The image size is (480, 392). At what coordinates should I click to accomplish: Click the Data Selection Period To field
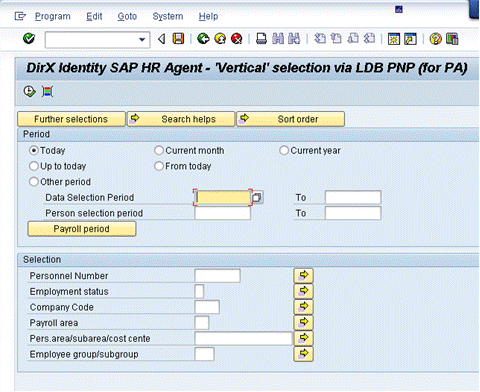coord(353,197)
